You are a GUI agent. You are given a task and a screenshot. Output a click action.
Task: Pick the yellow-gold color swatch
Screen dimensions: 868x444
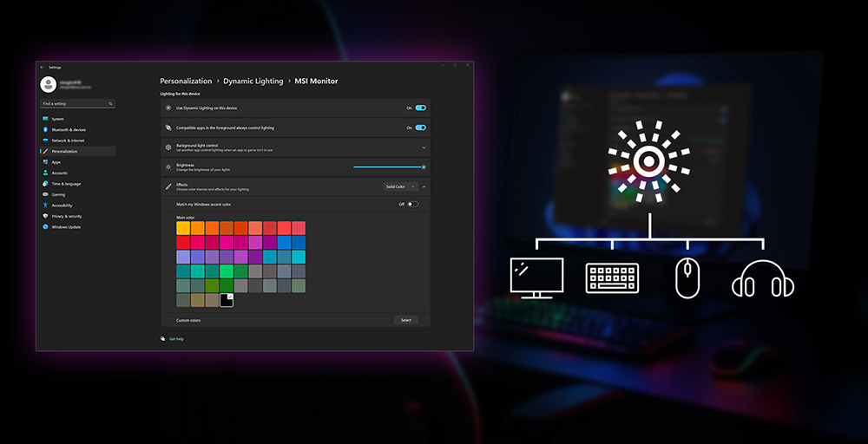coord(183,228)
